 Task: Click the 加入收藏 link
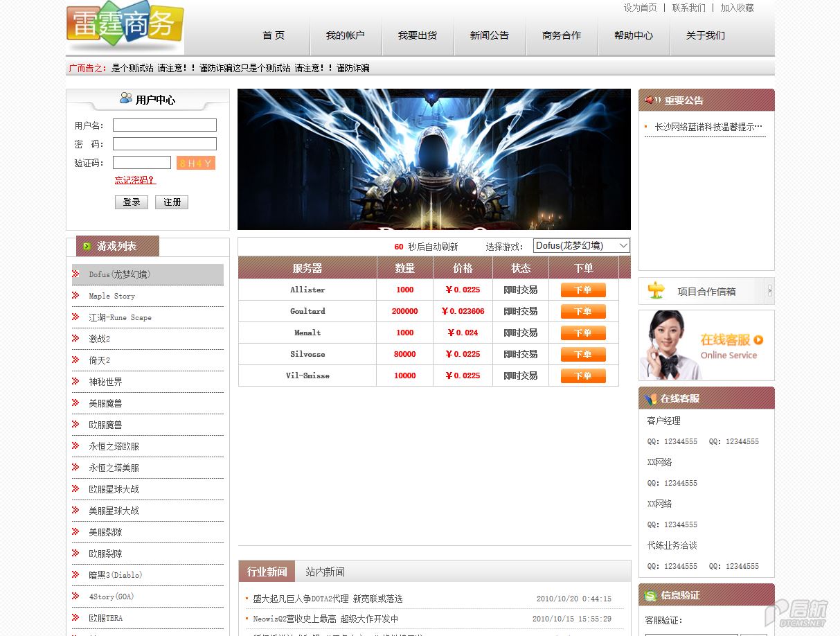pos(738,8)
